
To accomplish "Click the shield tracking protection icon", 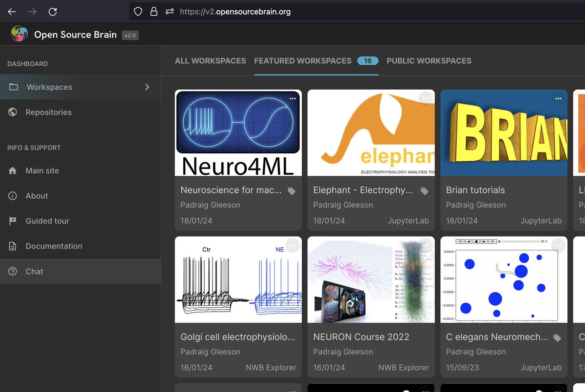I will (138, 12).
